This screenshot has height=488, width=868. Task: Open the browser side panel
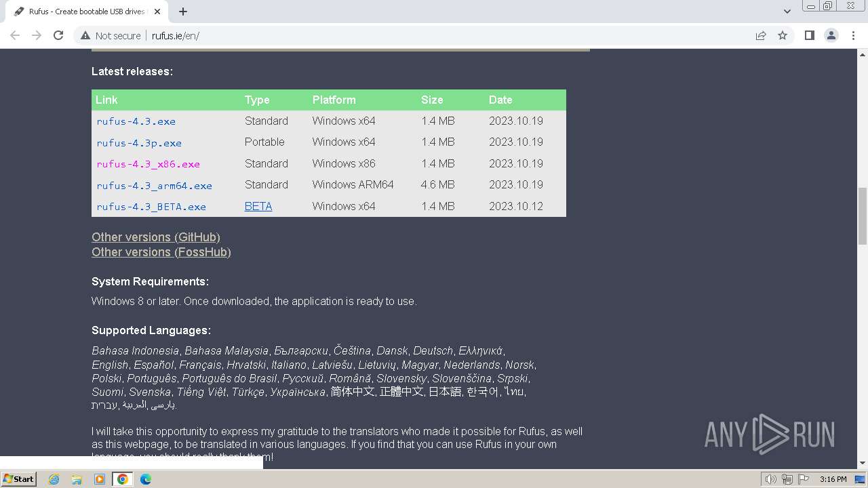[809, 35]
